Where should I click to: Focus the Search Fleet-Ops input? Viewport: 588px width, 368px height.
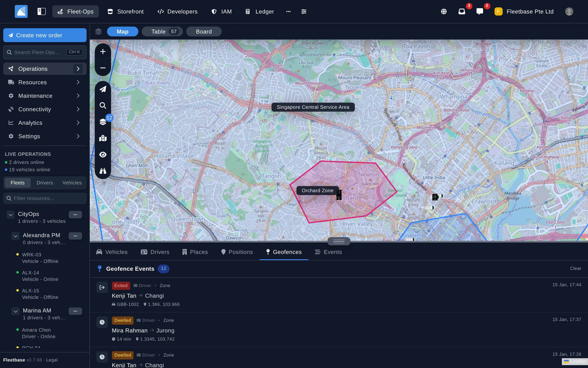pyautogui.click(x=45, y=52)
